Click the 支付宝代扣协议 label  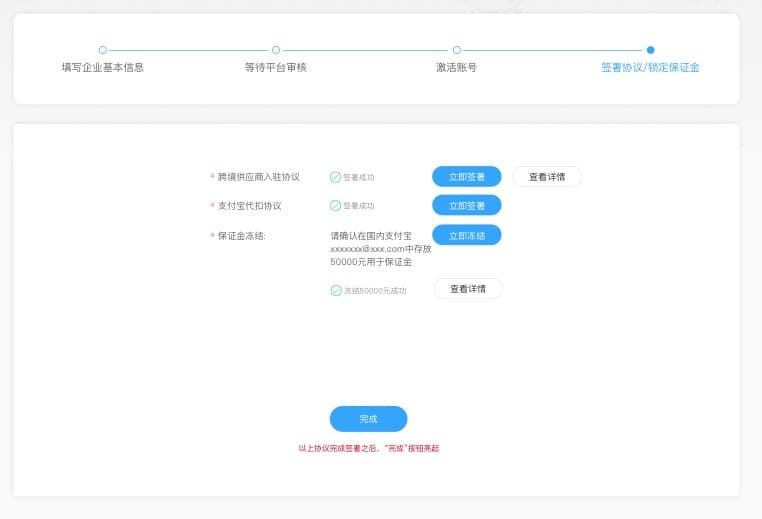[x=249, y=206]
